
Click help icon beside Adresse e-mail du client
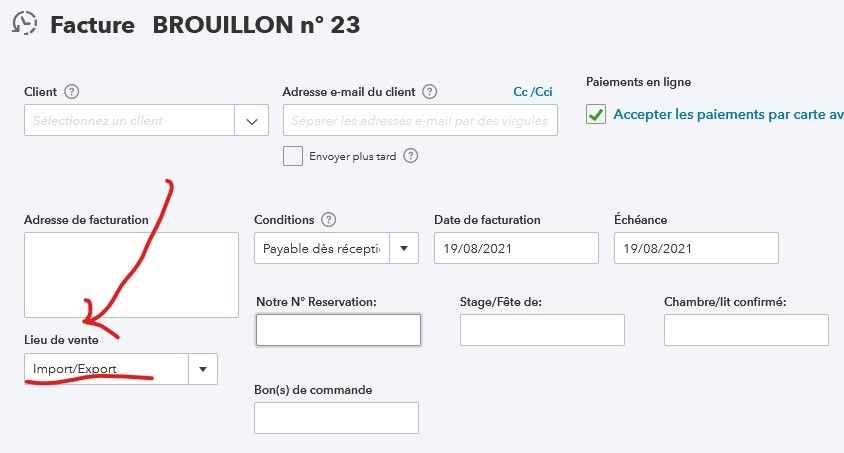(430, 92)
